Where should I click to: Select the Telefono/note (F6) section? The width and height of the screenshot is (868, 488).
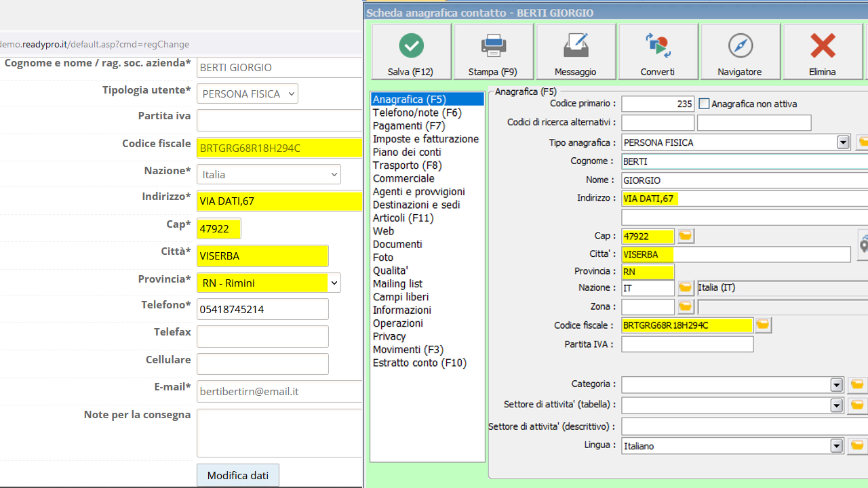(x=412, y=113)
